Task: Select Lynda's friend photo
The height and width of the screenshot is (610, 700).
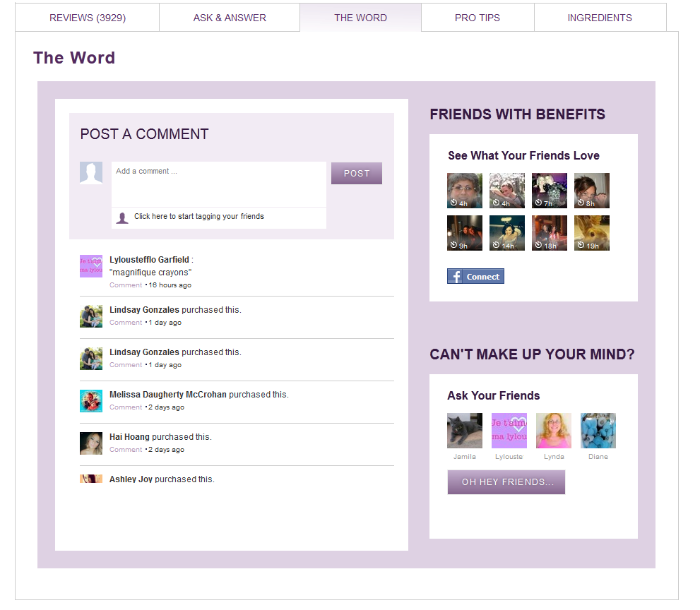Action: point(554,431)
